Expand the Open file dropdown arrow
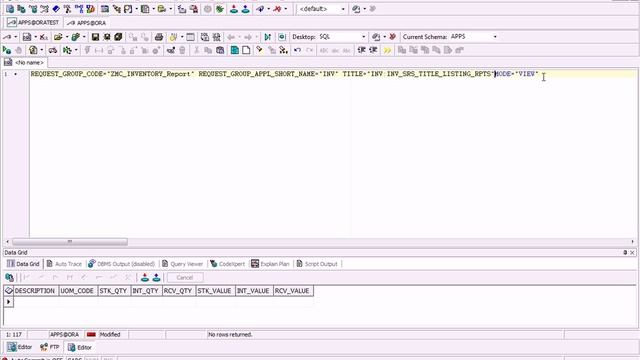Screen dimensions: 640x360 tap(67, 37)
